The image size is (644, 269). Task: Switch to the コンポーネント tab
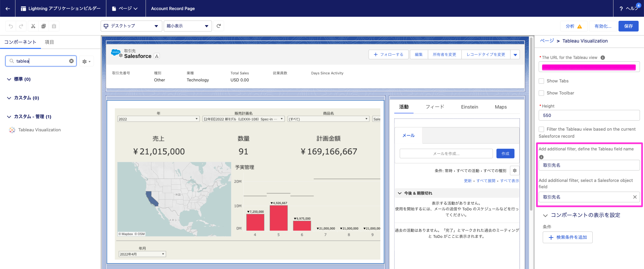20,42
